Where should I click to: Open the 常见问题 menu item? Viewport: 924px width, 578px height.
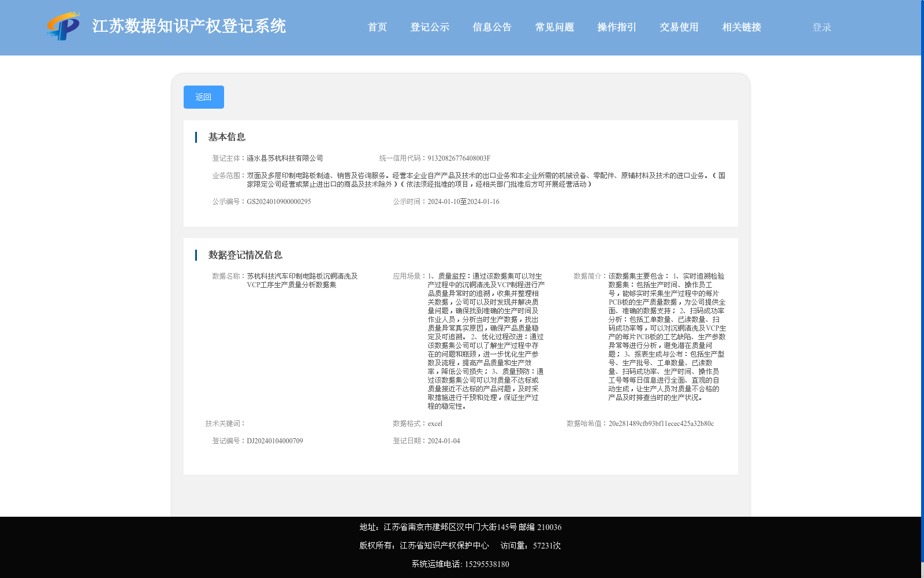point(554,27)
